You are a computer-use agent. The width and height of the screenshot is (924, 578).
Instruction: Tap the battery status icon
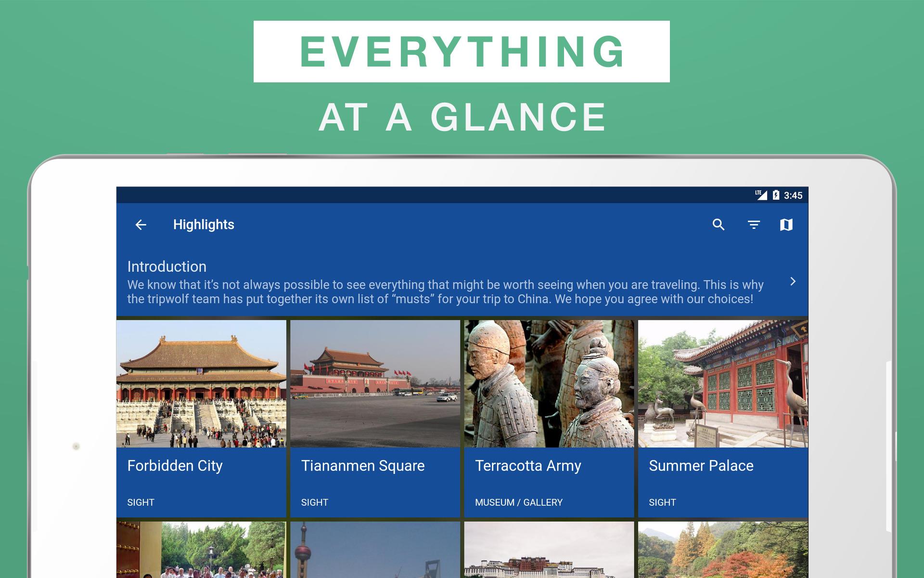coord(776,195)
